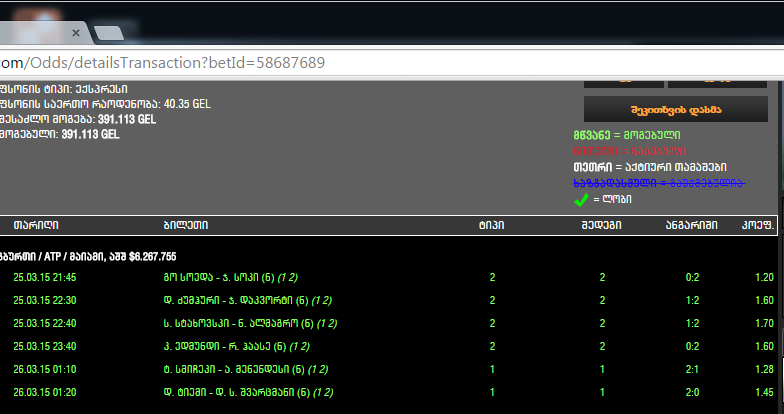
Task: Click the score '2:0'
Action: (x=692, y=392)
